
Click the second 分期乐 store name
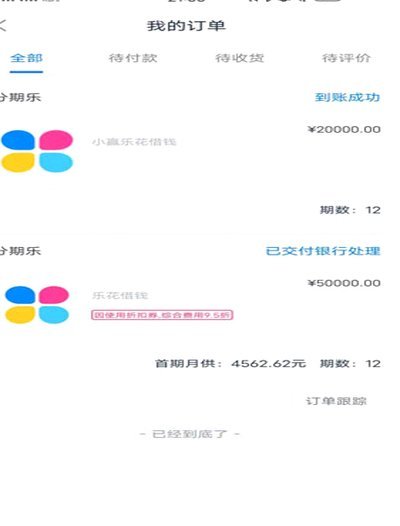[x=20, y=251]
